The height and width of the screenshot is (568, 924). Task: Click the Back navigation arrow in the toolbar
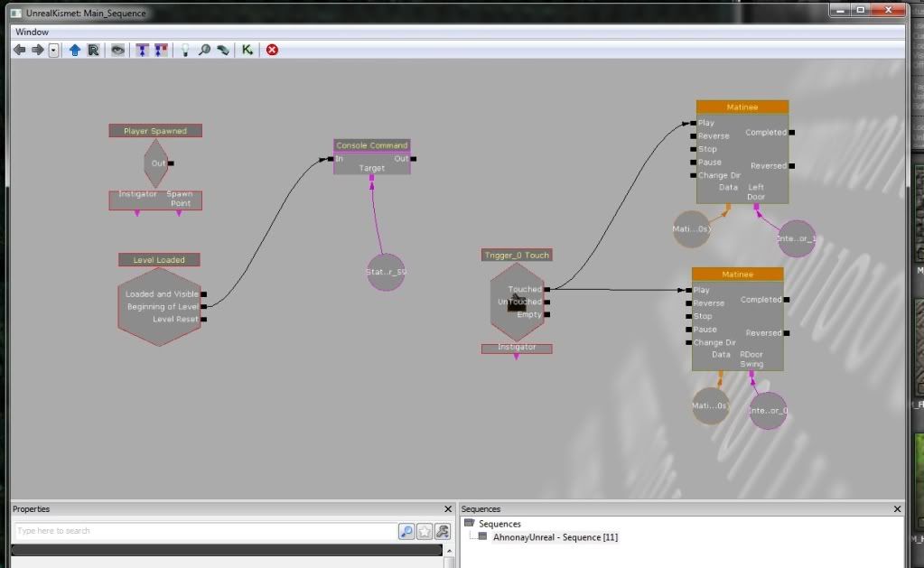(20, 50)
